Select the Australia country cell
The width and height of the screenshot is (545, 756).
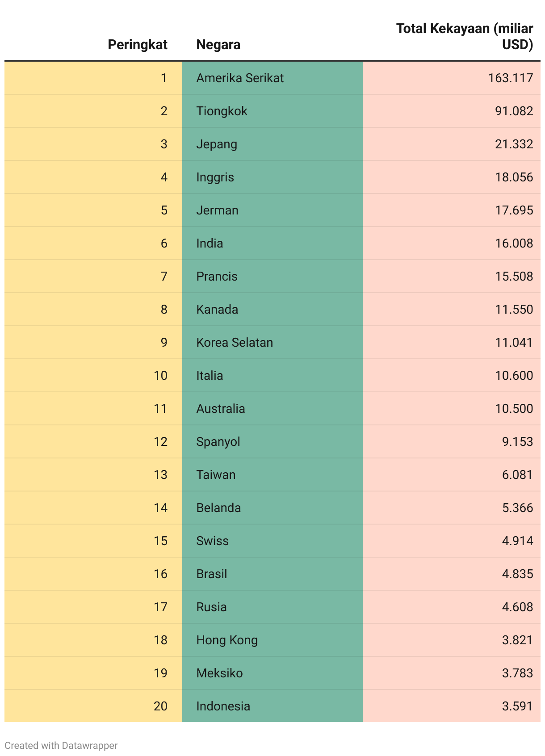point(221,409)
